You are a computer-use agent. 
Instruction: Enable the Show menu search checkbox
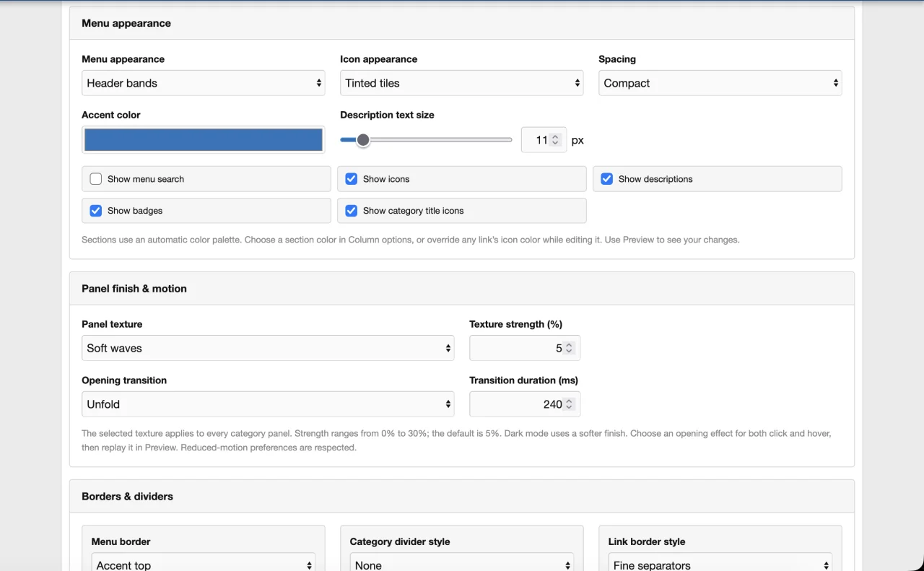[96, 179]
